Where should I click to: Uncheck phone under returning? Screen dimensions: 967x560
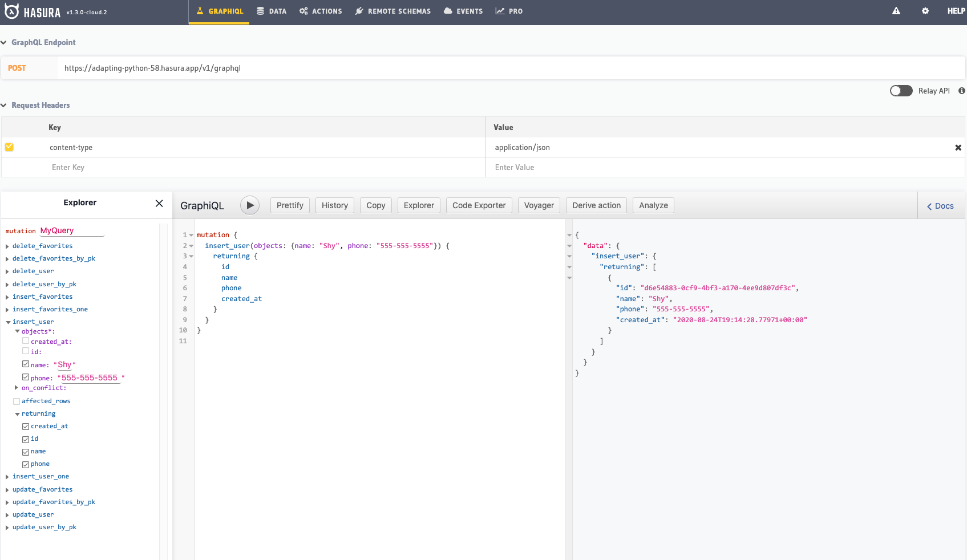coord(26,464)
